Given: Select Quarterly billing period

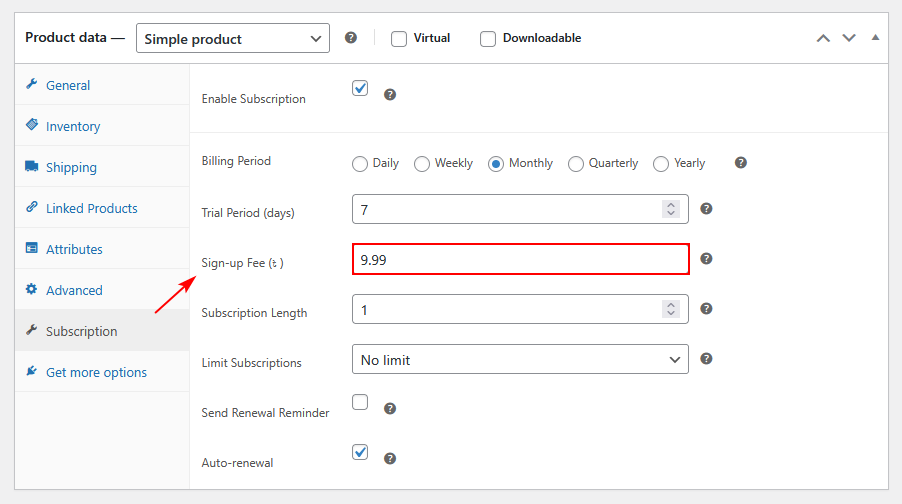Looking at the screenshot, I should coord(576,164).
